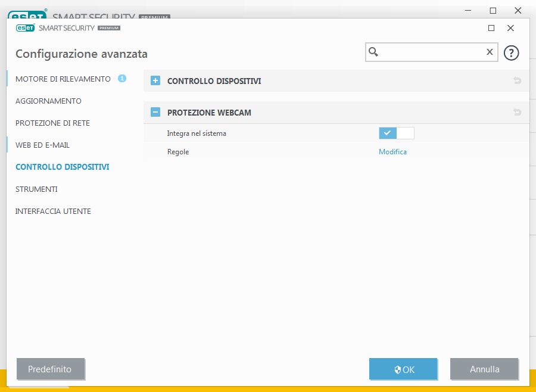
Task: Select PROTEZIONE DI RETE in sidebar
Action: (52, 123)
